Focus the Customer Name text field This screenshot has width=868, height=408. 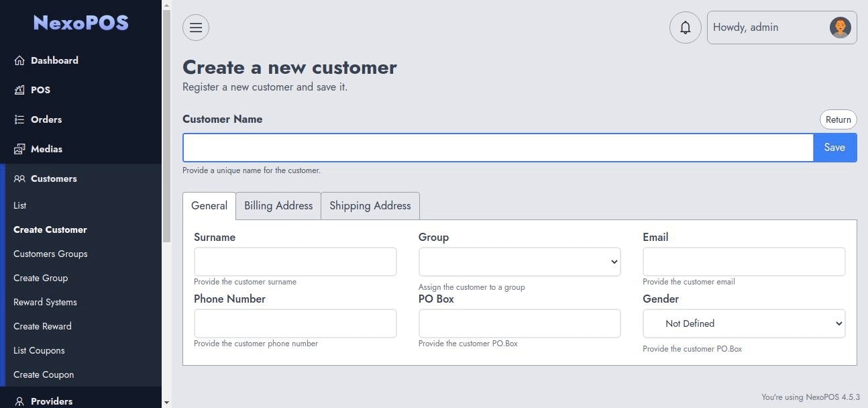pyautogui.click(x=498, y=148)
